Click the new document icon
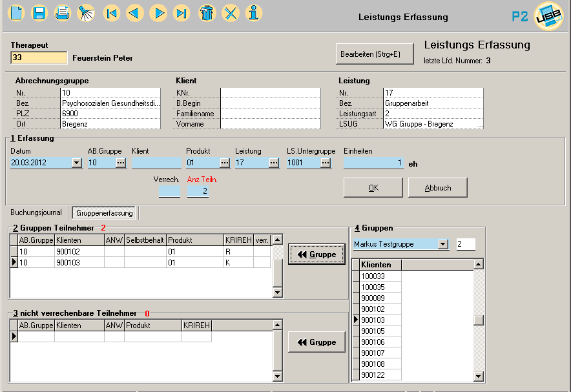The width and height of the screenshot is (571, 392). (x=17, y=12)
